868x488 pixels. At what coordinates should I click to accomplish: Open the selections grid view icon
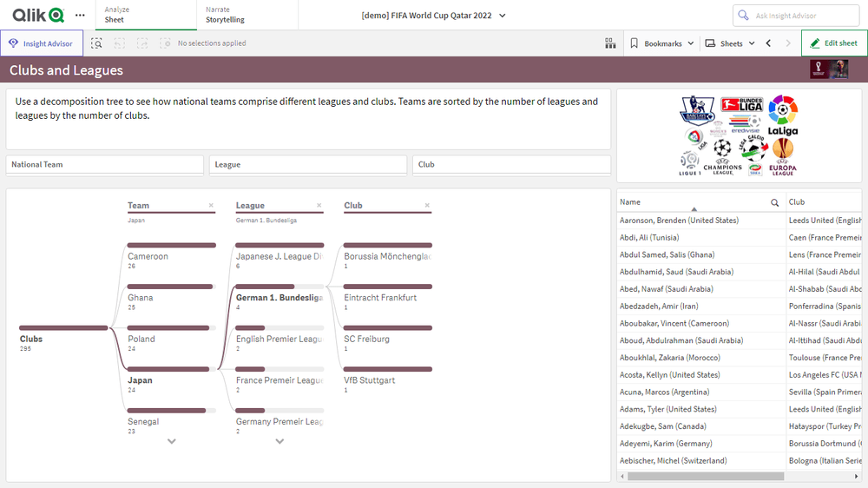pyautogui.click(x=610, y=43)
